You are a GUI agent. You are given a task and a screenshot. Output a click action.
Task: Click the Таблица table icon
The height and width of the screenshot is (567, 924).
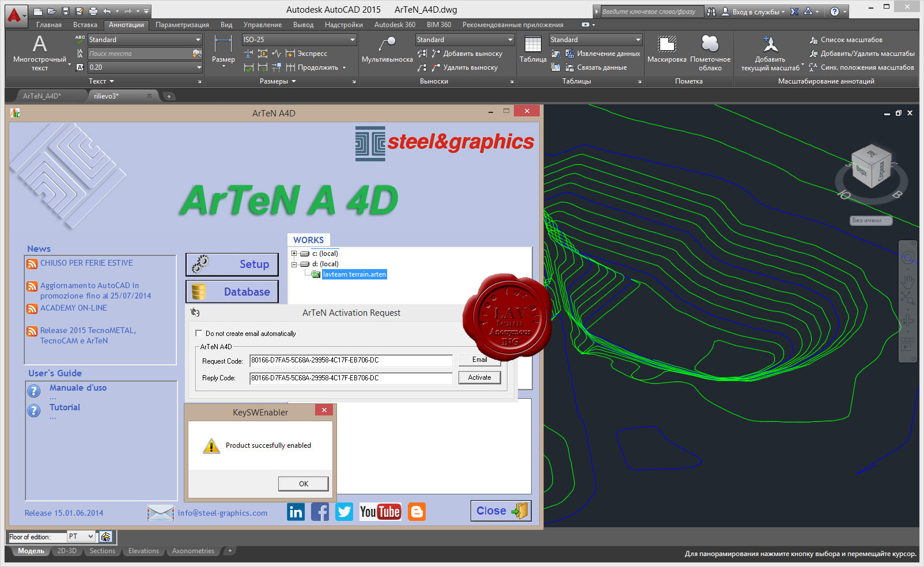(533, 44)
